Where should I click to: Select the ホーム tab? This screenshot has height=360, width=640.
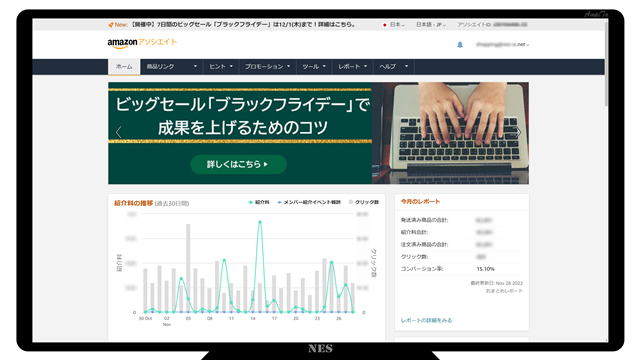[x=124, y=67]
